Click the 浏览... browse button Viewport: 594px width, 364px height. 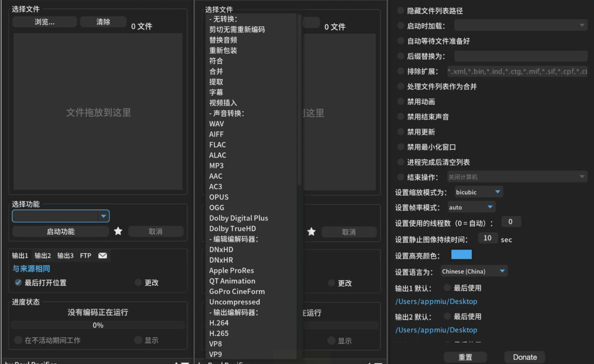coord(44,22)
